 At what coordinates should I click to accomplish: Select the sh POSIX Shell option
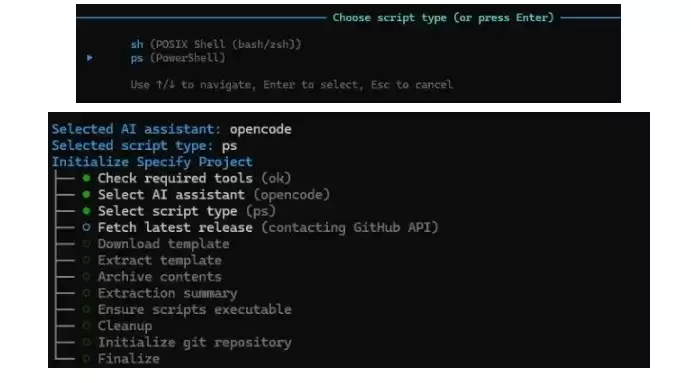coord(216,44)
